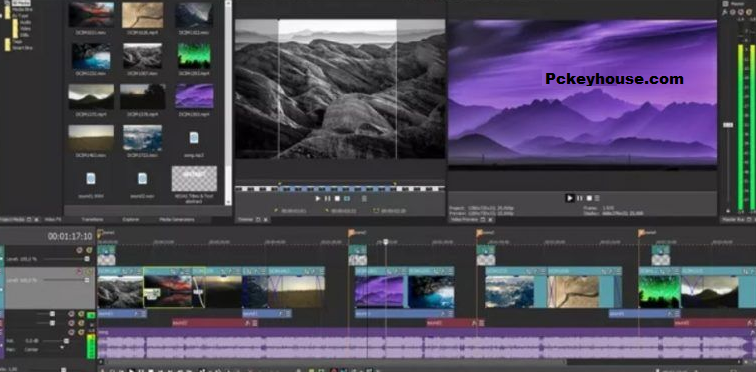Play the trimmer clip

(318, 199)
